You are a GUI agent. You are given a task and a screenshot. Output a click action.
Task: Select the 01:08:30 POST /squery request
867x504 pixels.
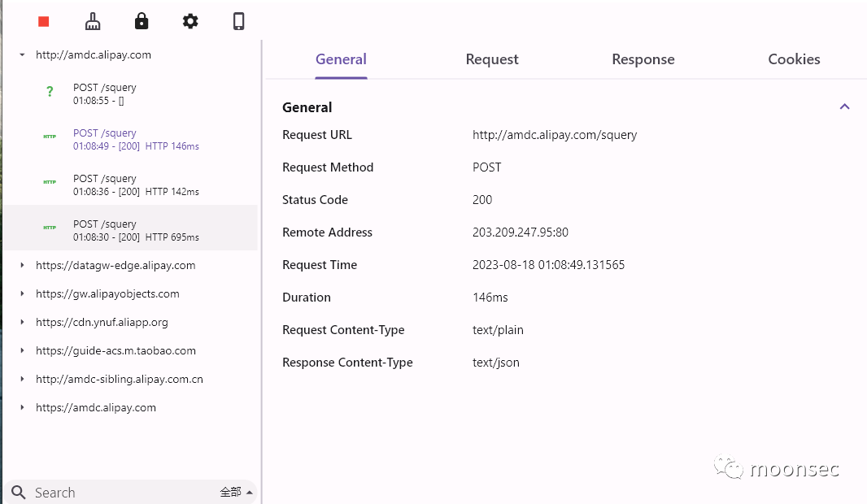coord(135,230)
